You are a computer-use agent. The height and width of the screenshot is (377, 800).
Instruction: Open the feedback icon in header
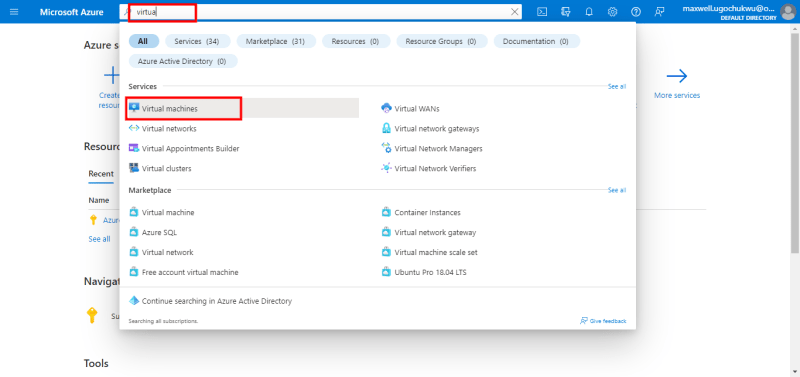[659, 12]
